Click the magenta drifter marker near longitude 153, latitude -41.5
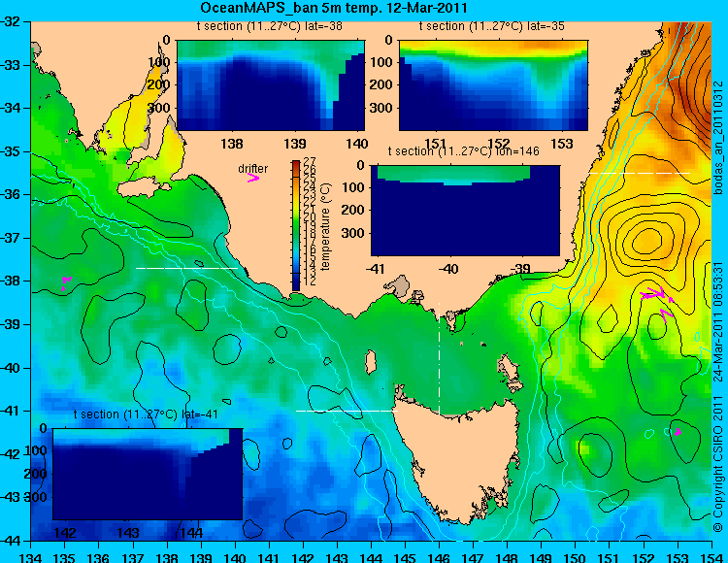The image size is (728, 563). pyautogui.click(x=678, y=432)
